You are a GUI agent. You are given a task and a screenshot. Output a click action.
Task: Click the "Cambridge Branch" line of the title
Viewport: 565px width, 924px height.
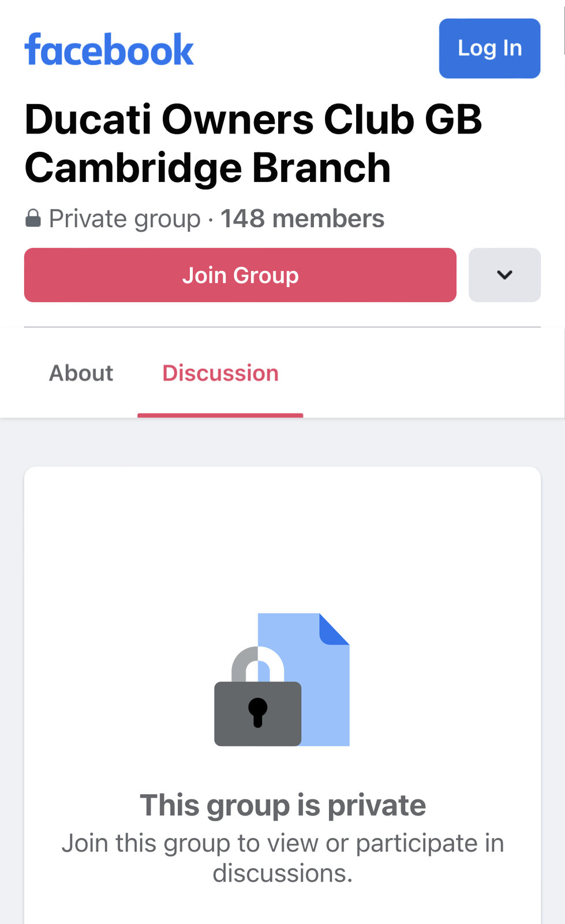point(208,168)
